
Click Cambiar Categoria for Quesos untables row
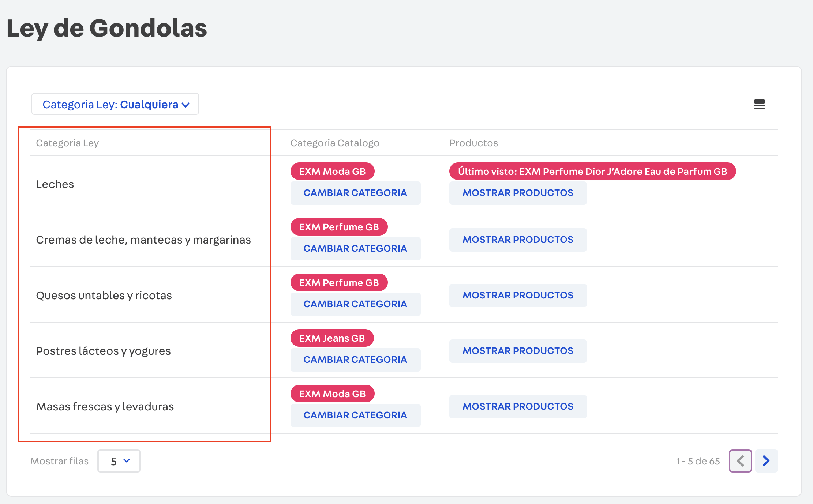(x=355, y=304)
